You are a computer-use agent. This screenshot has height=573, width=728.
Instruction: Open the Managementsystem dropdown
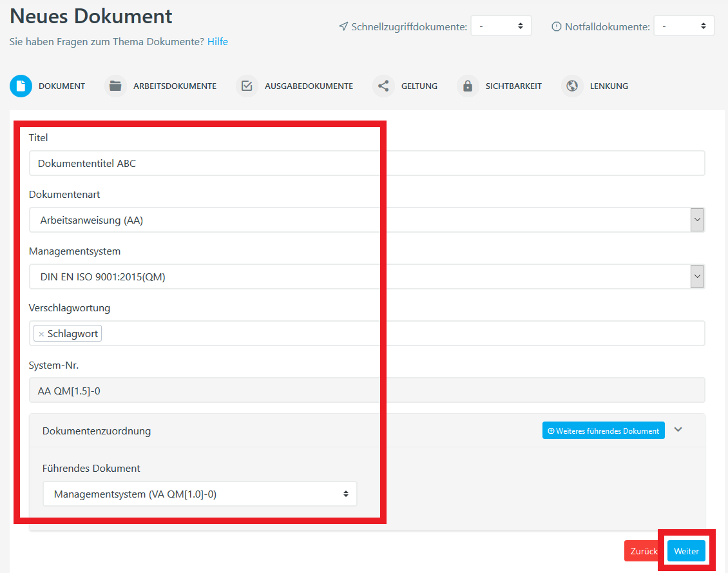tap(697, 277)
